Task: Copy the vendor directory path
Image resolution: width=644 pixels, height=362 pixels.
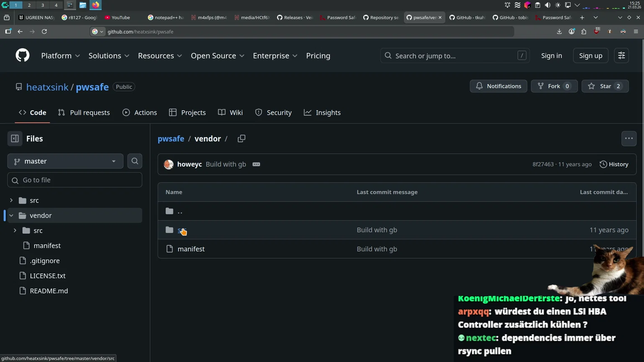Action: [241, 138]
